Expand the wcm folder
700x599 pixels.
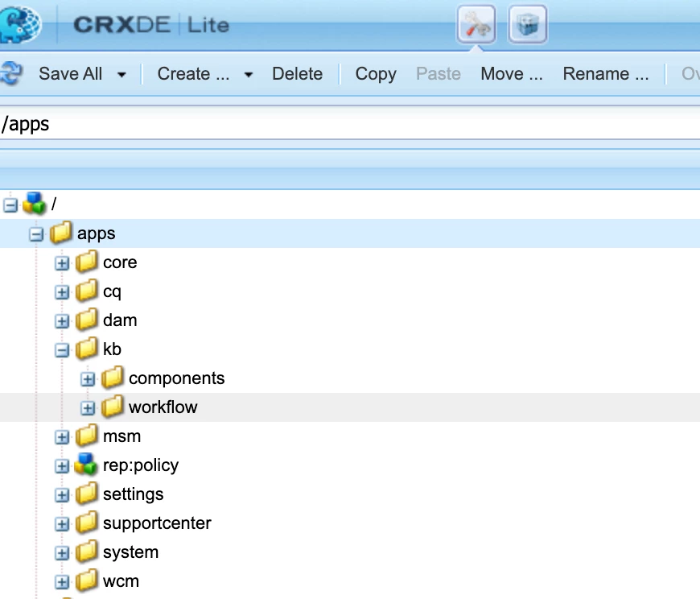tap(62, 582)
